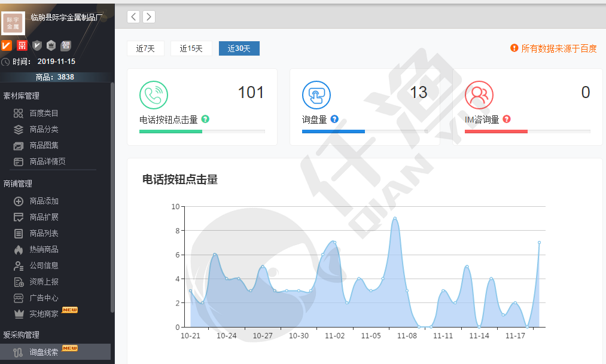
Task: Open 询盘线索 menu item
Action: (x=44, y=352)
